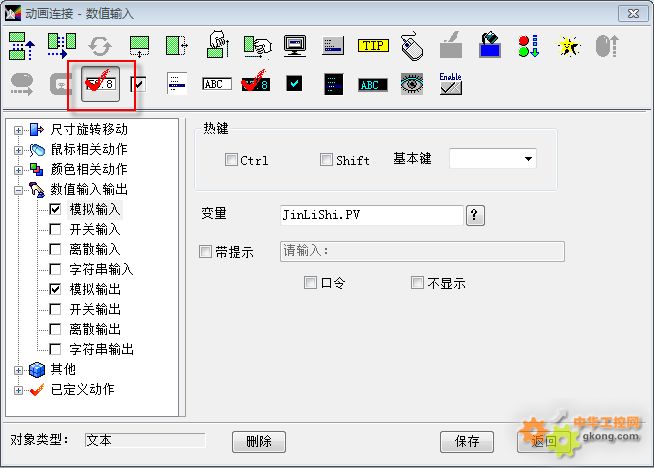The height and width of the screenshot is (468, 654).
Task: Click the variable browse question-mark button
Action: (x=475, y=215)
